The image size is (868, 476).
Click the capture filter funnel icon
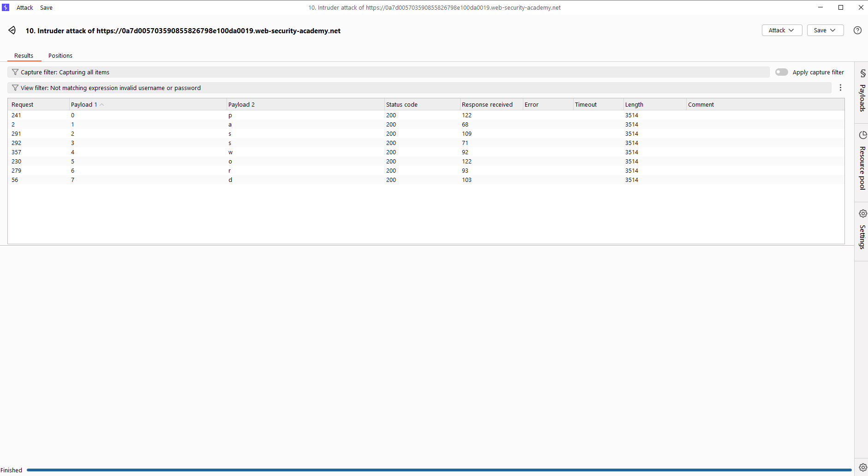pyautogui.click(x=15, y=72)
